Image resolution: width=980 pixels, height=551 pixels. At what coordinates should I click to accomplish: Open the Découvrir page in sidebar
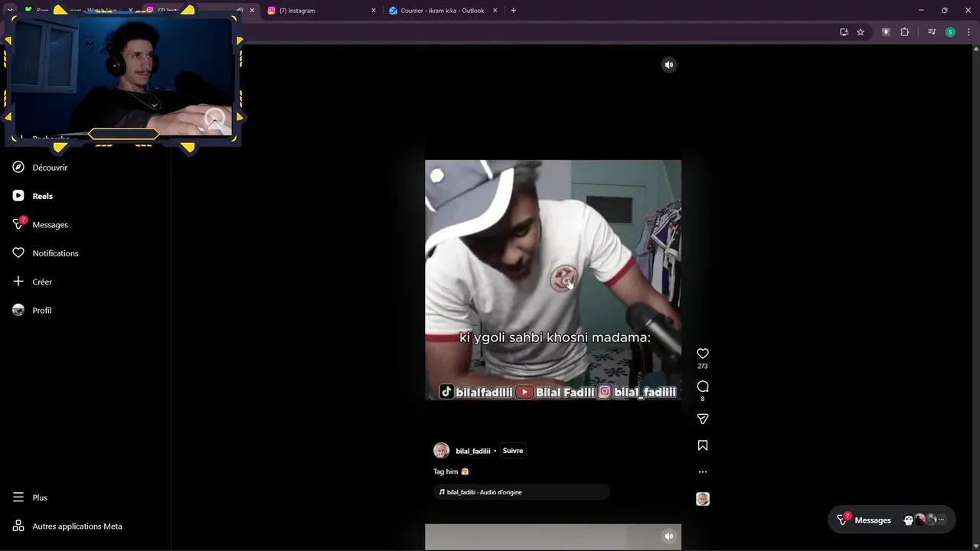pos(40,167)
